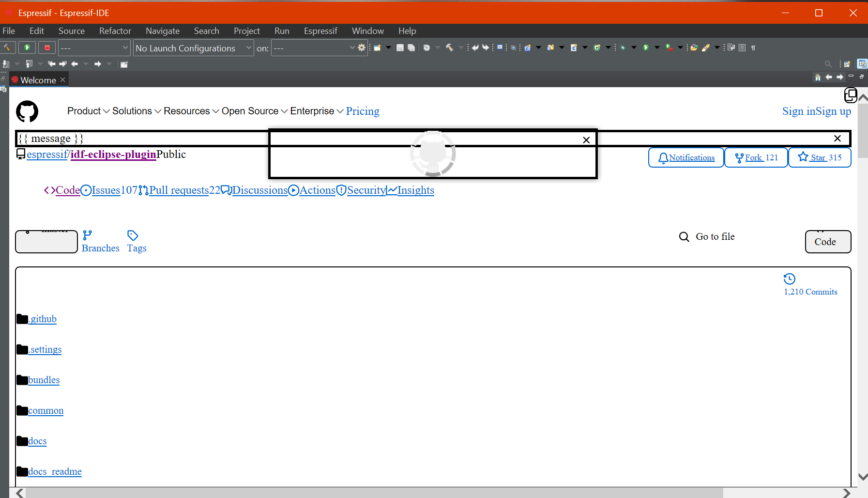Screen dimensions: 868x498
Task: Expand the Product navigation menu
Action: tap(89, 111)
